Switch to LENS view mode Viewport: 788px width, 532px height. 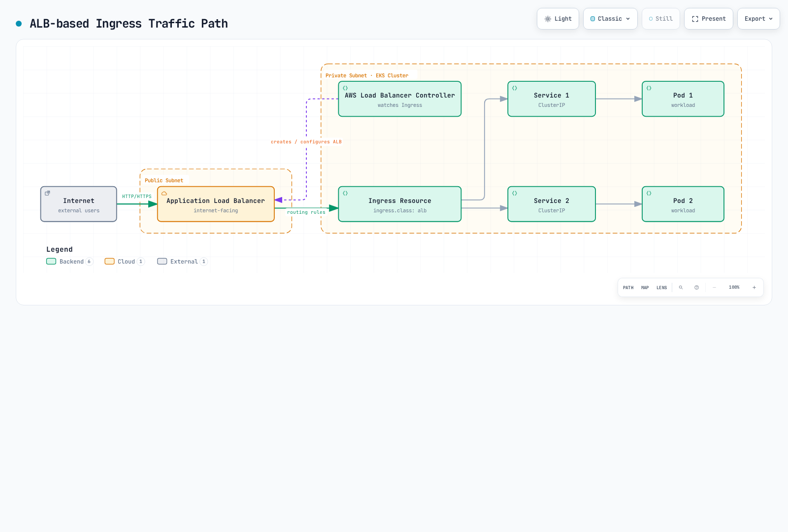click(661, 288)
